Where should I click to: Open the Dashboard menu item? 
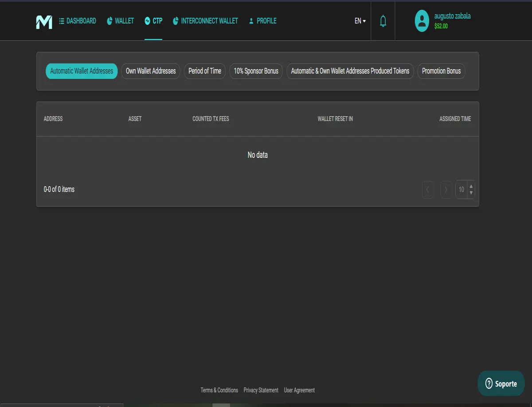pos(78,21)
